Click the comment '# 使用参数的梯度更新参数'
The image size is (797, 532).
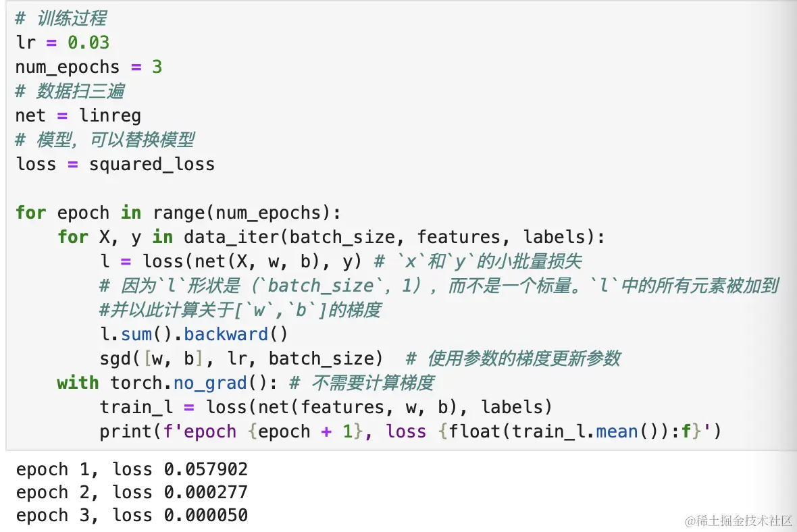(x=513, y=358)
